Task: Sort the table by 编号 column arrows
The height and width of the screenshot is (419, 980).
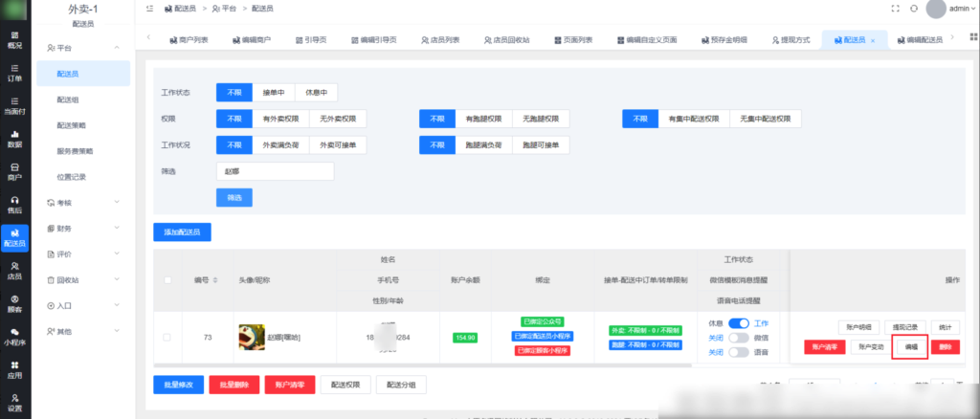Action: [215, 280]
